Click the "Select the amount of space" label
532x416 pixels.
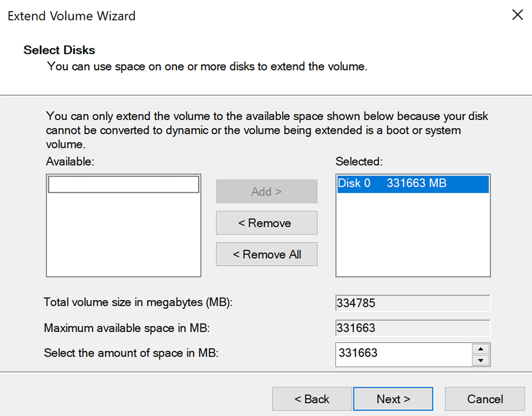click(x=131, y=353)
